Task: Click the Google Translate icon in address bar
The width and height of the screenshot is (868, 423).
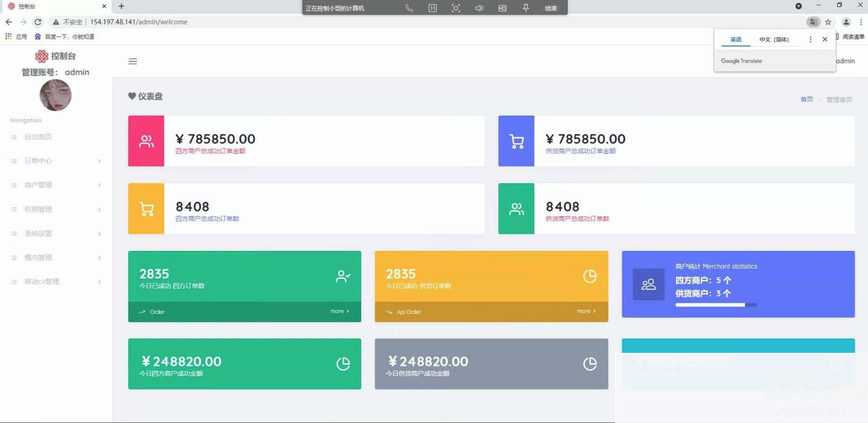Action: click(x=813, y=22)
